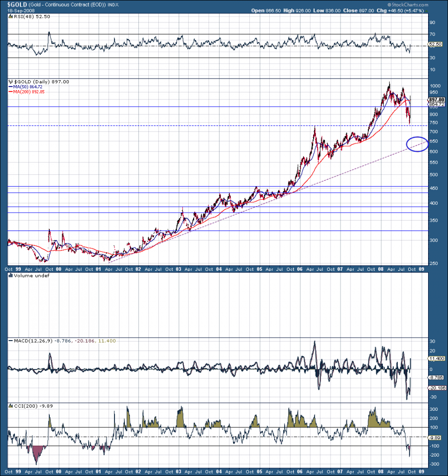Click the 300 level on CCI axis
The width and height of the screenshot is (448, 476).
coord(434,409)
